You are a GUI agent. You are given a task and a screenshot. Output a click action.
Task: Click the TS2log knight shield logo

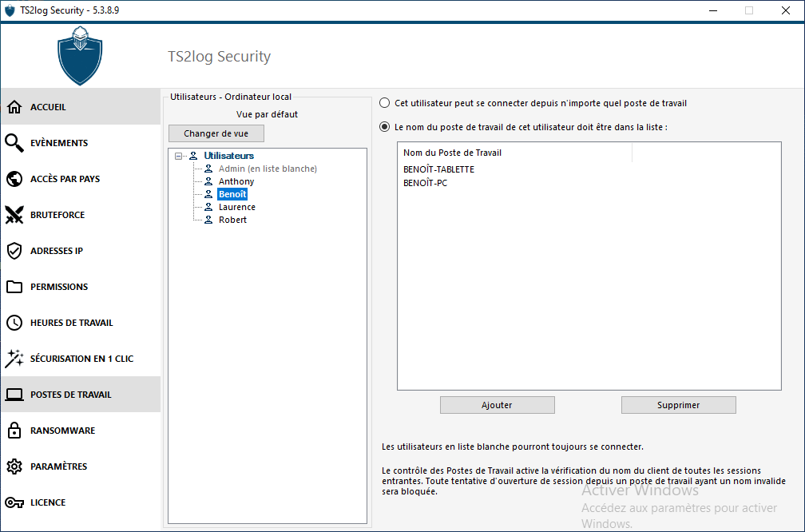click(x=80, y=56)
